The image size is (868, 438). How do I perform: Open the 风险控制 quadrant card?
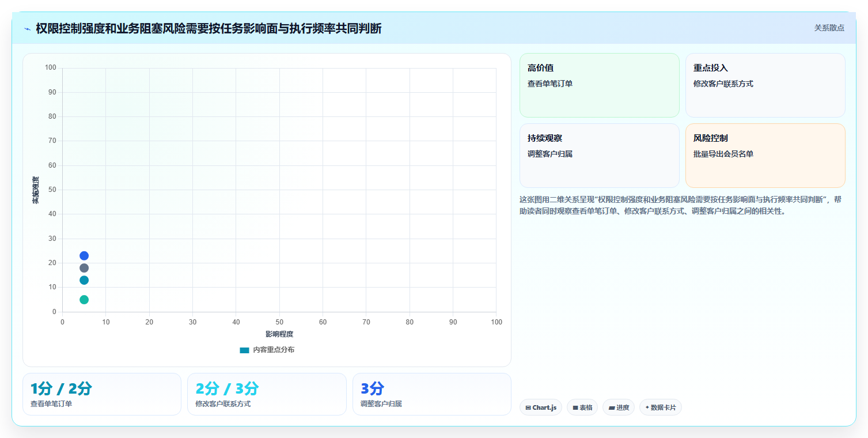click(x=765, y=156)
